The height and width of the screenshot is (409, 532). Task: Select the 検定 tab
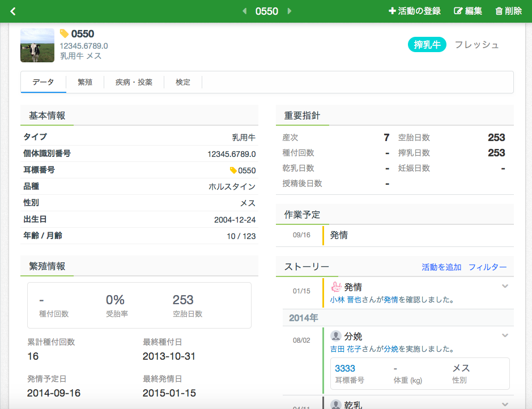point(183,82)
